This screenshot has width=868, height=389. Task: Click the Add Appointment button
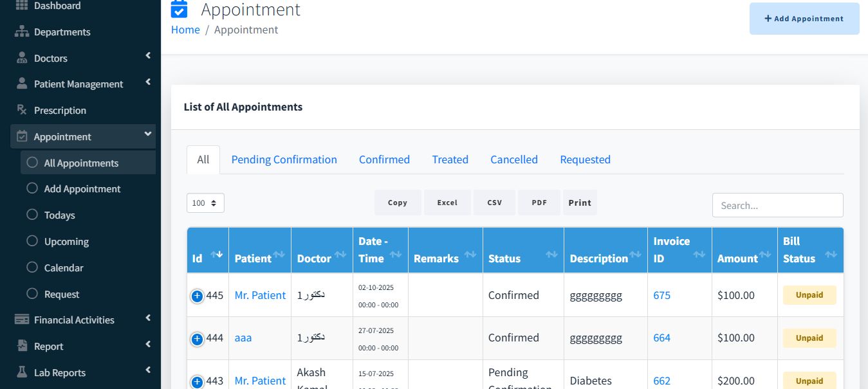pos(804,19)
